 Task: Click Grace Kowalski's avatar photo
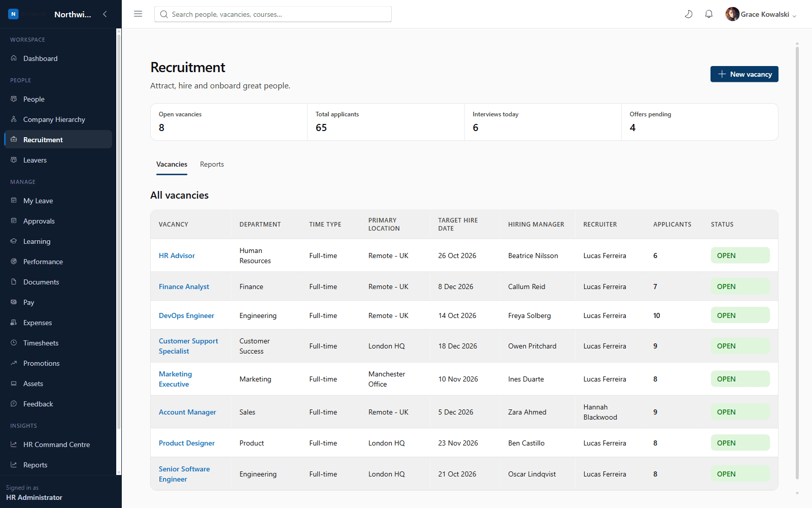tap(732, 14)
